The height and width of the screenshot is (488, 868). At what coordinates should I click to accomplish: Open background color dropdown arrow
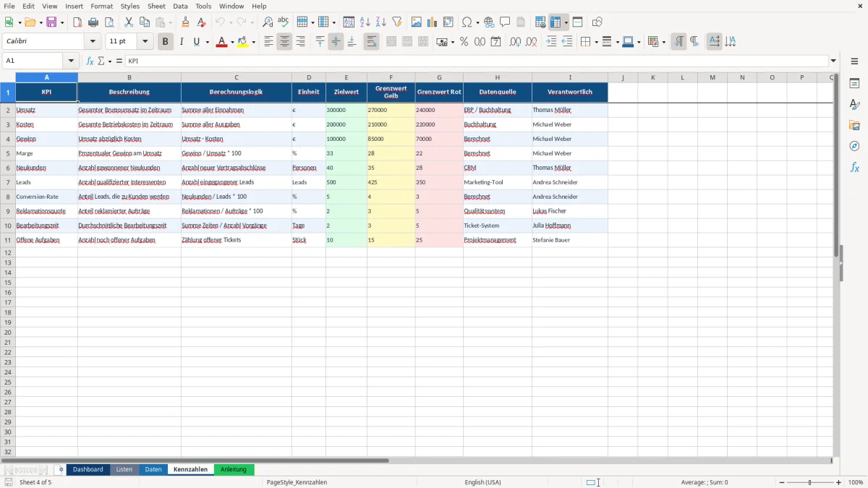254,42
